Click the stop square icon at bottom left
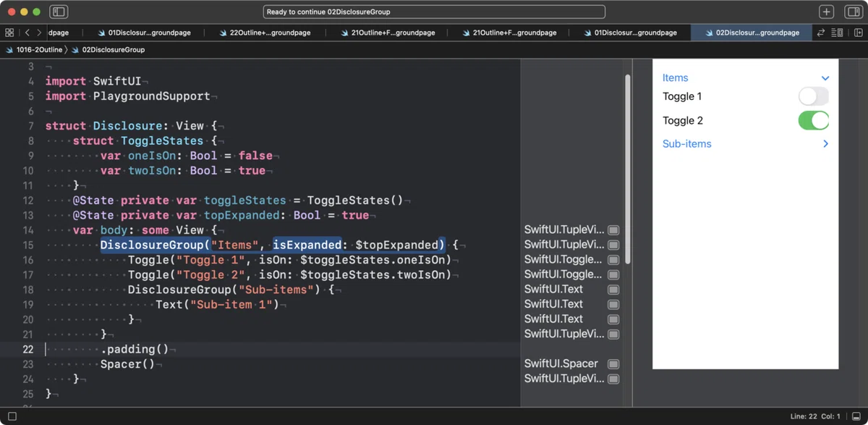This screenshot has height=425, width=868. [x=12, y=416]
